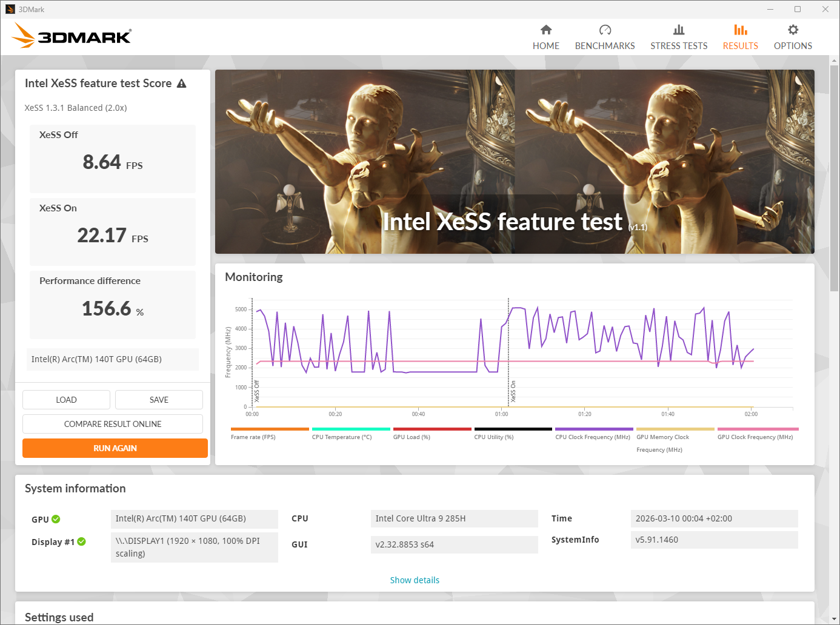Viewport: 840px width, 625px height.
Task: Open Options via the gear icon
Action: 792,30
